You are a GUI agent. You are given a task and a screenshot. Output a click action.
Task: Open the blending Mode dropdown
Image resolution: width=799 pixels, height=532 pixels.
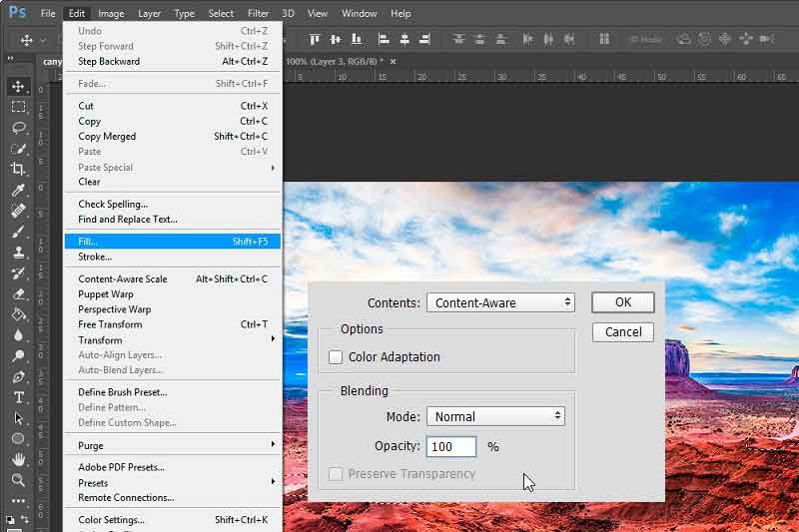[495, 416]
